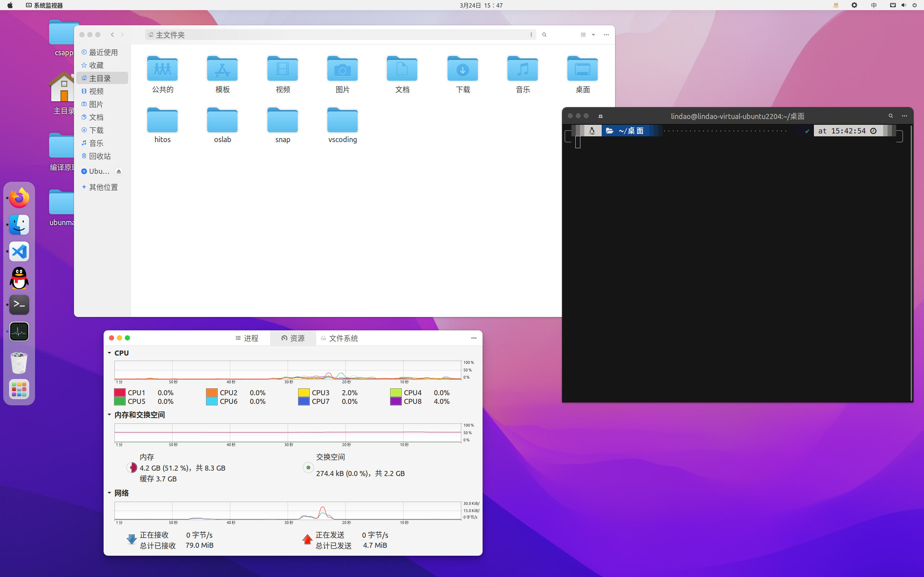Open system monitor hamburger menu
This screenshot has height=577, width=924.
[474, 338]
